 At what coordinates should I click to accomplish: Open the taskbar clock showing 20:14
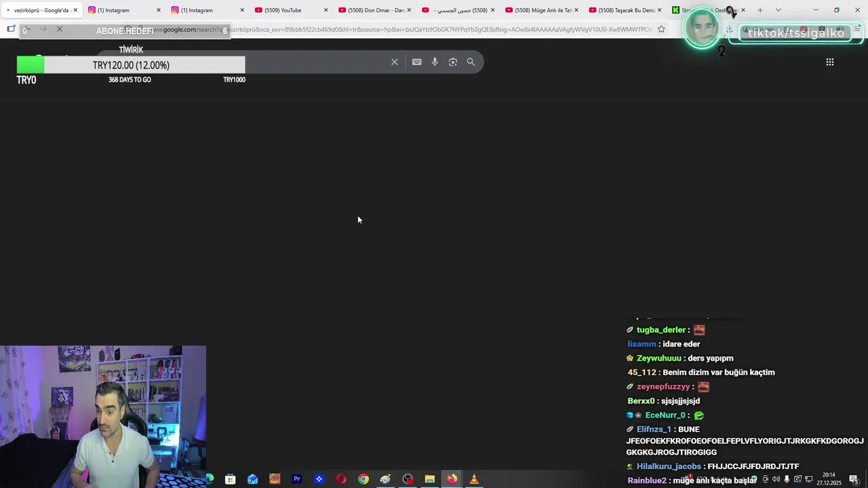(829, 479)
